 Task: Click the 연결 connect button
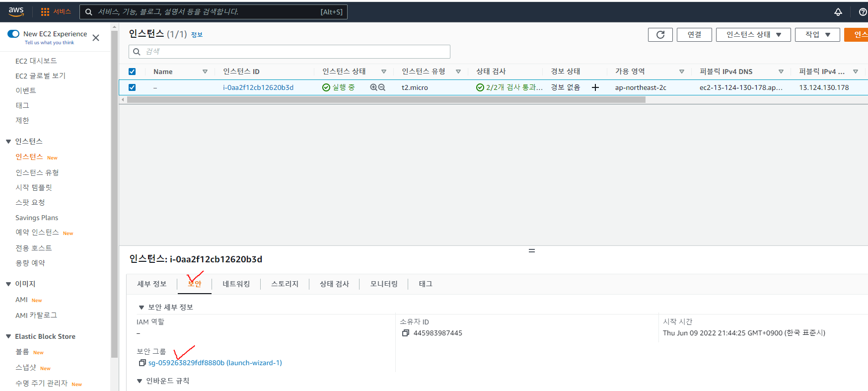pos(694,35)
